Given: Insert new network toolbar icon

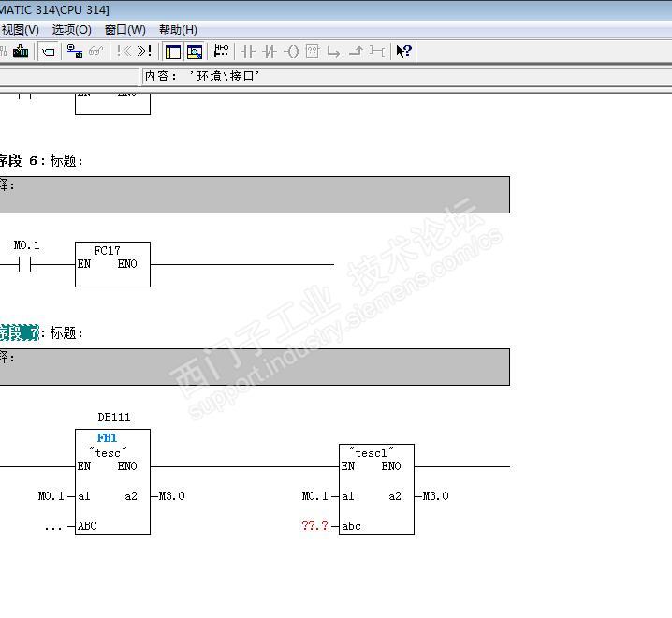Looking at the screenshot, I should click(x=221, y=51).
